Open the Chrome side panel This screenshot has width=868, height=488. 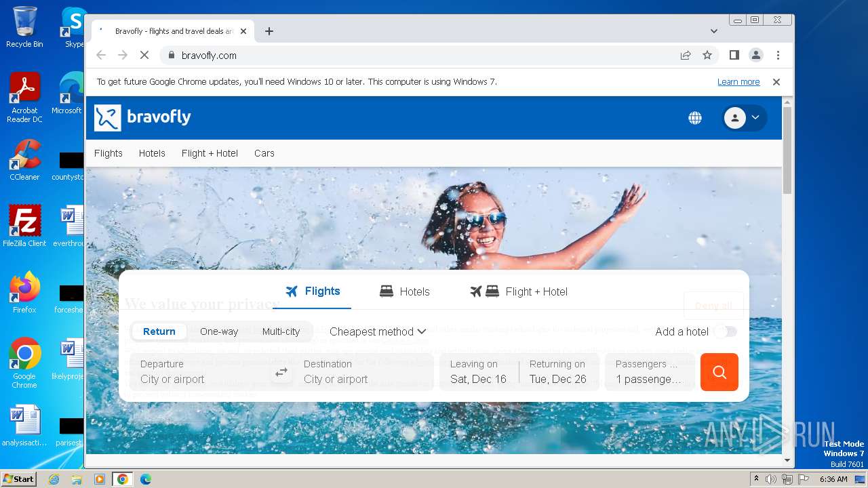click(734, 56)
